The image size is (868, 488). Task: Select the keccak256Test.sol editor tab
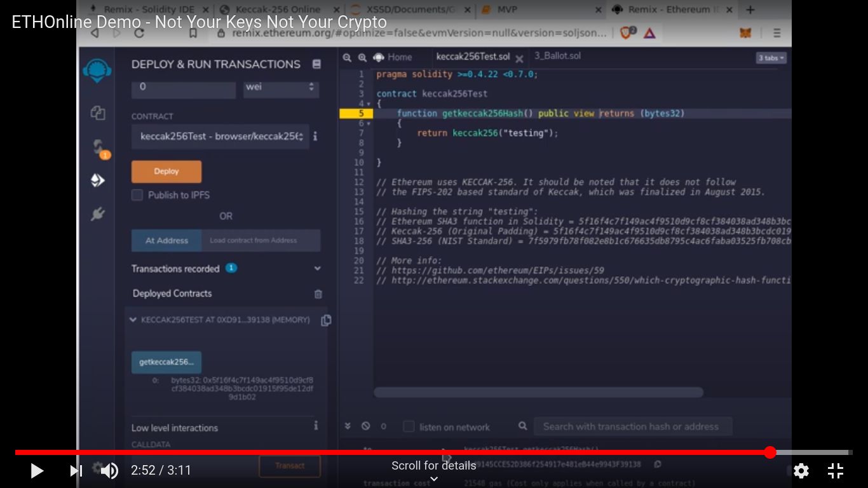(x=473, y=57)
